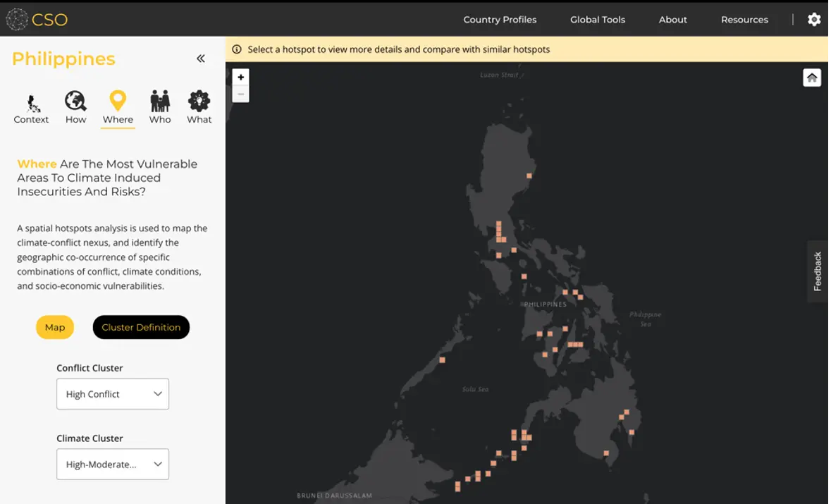Open the settings gear in the top bar
The height and width of the screenshot is (504, 831).
pyautogui.click(x=814, y=19)
